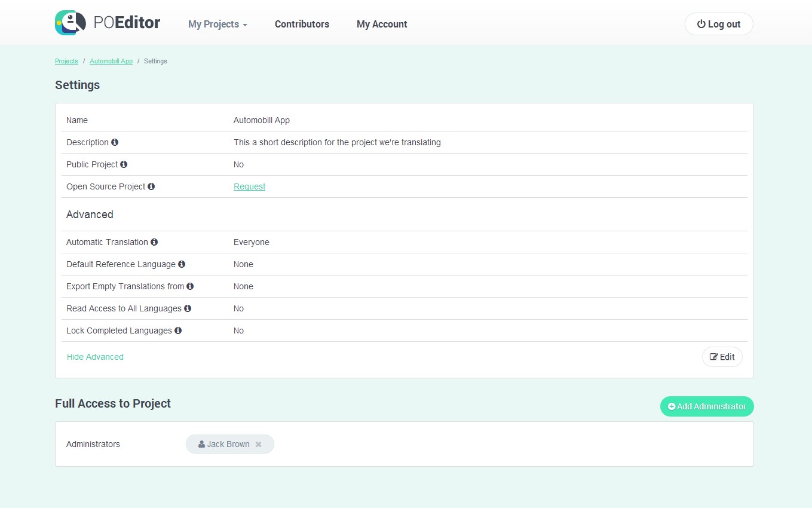Click the Request open source link
This screenshot has width=812, height=508.
tap(249, 186)
